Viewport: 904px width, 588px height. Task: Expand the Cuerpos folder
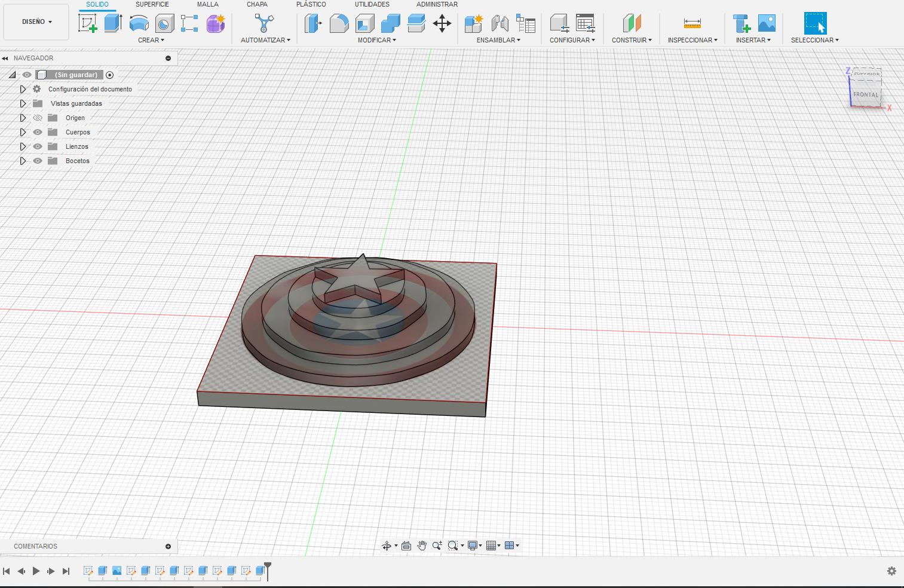click(23, 132)
